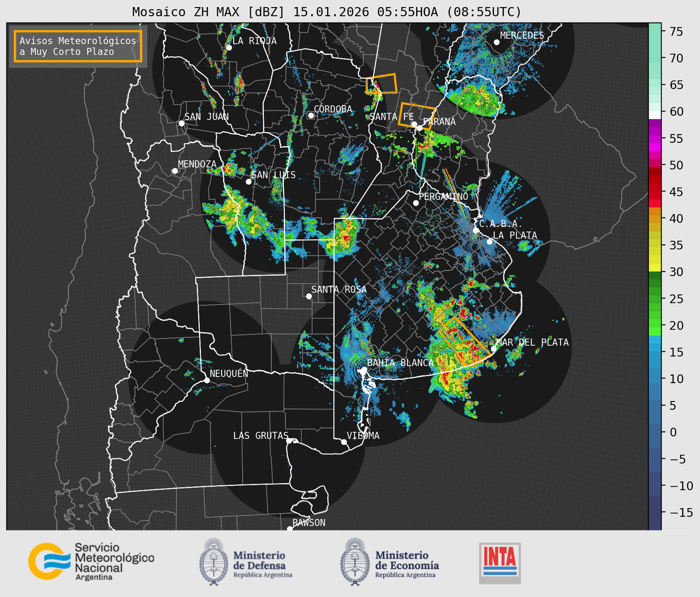Click the RAWSON city label
Screen dimensions: 700x597
coord(309,523)
